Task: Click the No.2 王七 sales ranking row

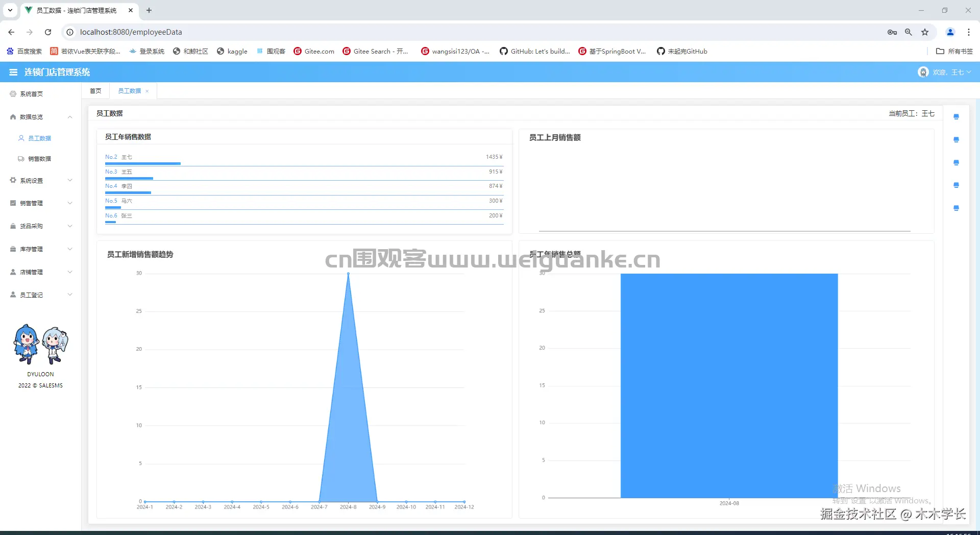Action: (x=304, y=159)
